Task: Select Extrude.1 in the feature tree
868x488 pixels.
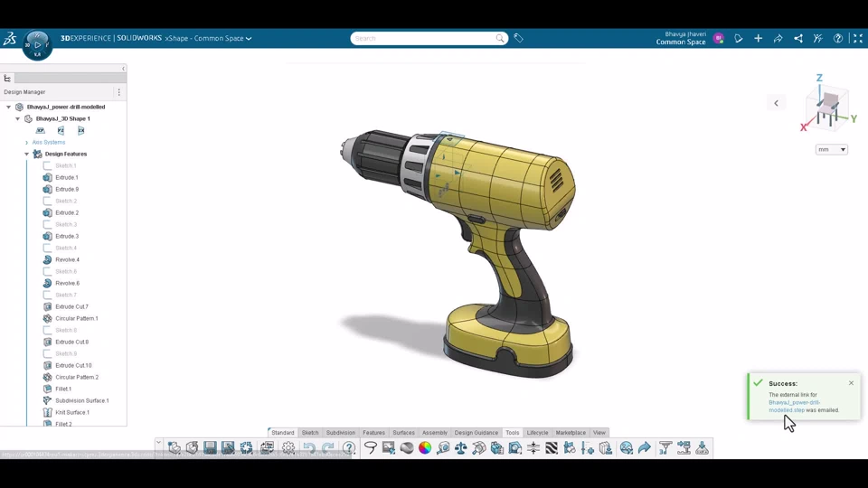Action: [66, 178]
